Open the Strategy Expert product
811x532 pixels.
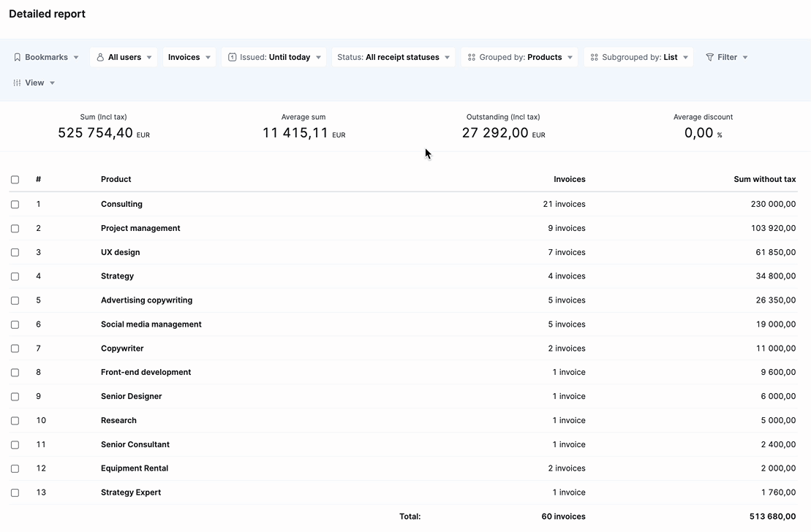click(131, 493)
